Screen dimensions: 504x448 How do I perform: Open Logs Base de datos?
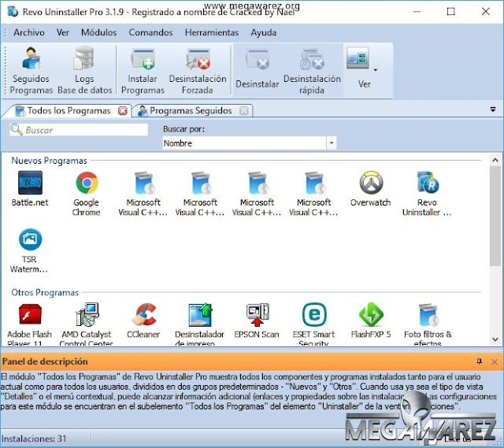[x=84, y=70]
